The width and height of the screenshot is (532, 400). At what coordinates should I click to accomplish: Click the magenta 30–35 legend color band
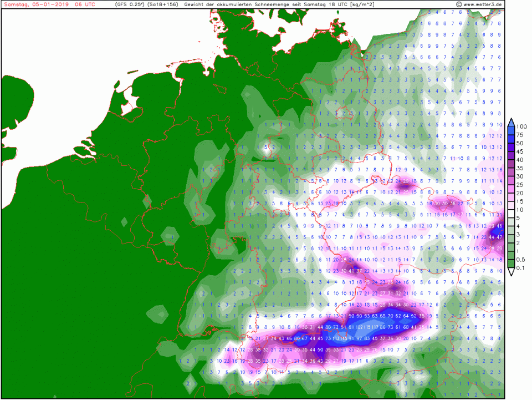point(511,172)
